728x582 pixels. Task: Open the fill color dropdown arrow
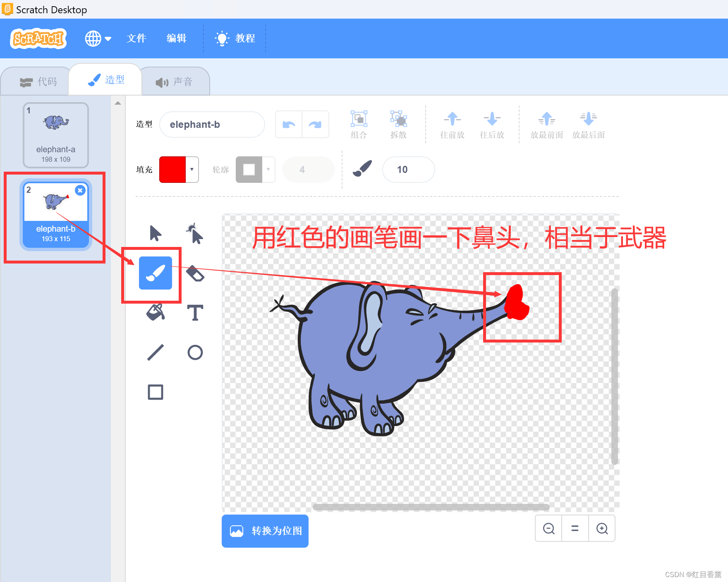click(x=192, y=170)
